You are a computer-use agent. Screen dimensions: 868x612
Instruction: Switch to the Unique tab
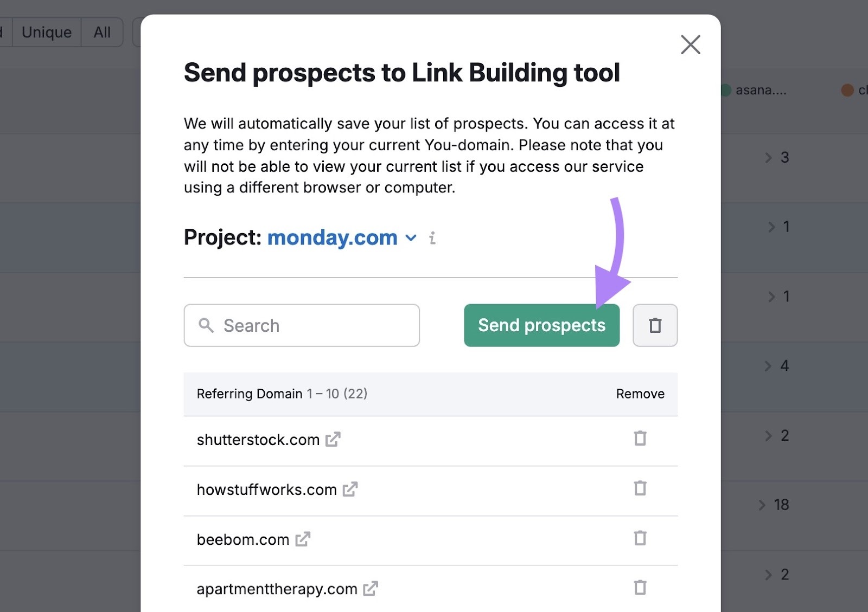point(46,32)
